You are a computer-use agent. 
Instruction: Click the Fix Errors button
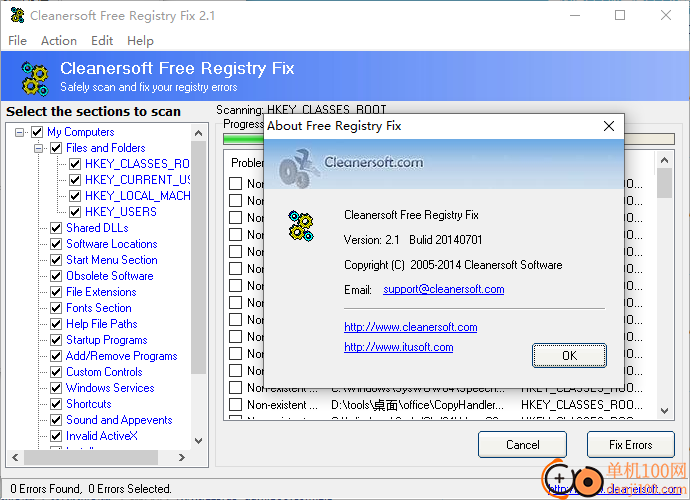631,445
